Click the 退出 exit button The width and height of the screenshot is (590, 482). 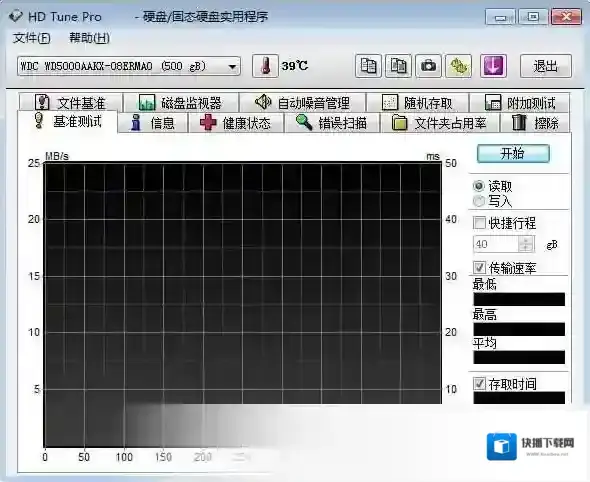pos(546,66)
